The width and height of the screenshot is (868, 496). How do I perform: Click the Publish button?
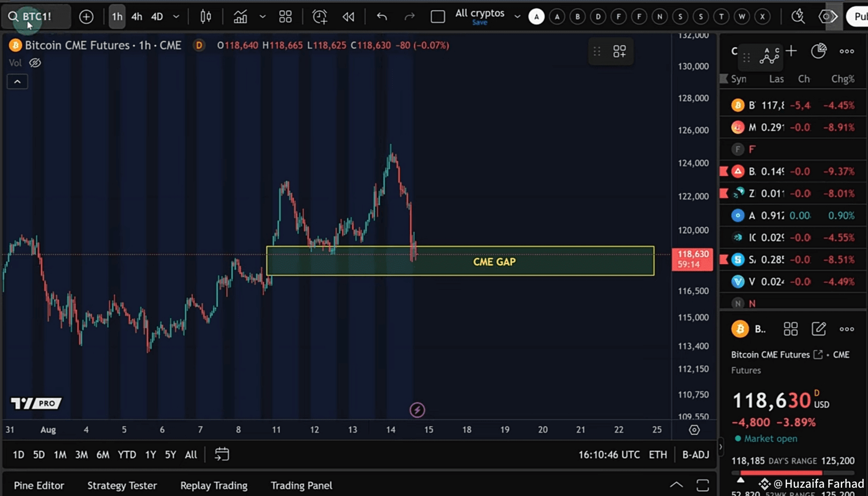pos(857,17)
